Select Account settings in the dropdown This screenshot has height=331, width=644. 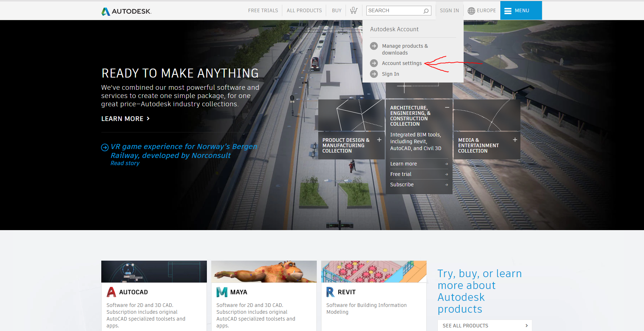click(402, 63)
